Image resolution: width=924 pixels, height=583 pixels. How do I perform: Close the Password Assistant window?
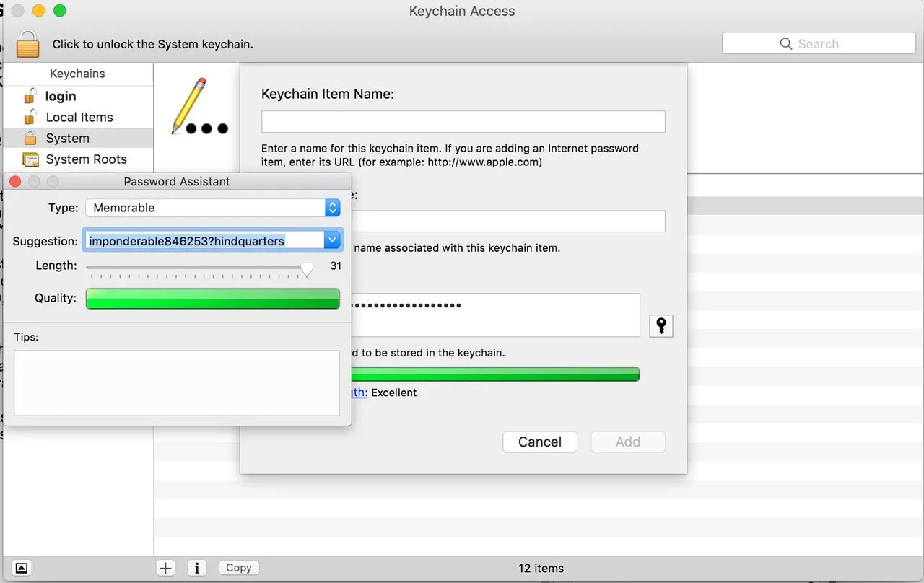15,181
